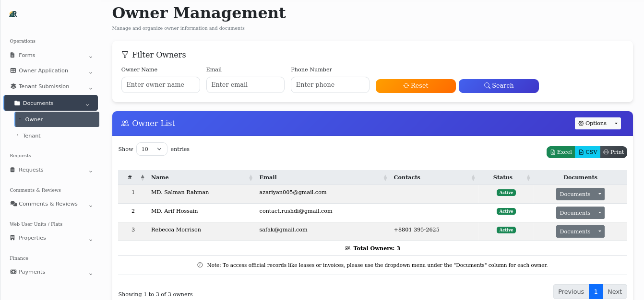Switch to the Tenant documents section

click(31, 136)
